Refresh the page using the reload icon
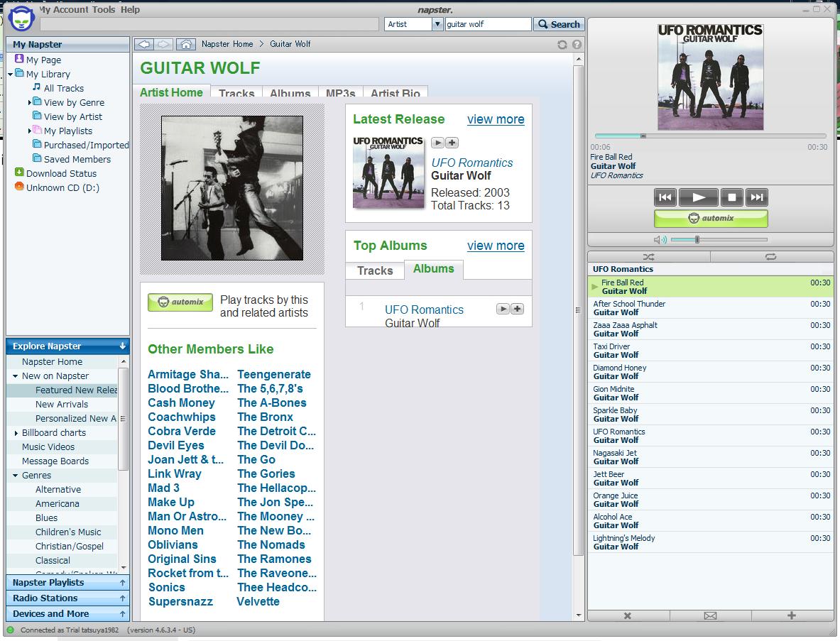This screenshot has width=840, height=641. pos(562,45)
